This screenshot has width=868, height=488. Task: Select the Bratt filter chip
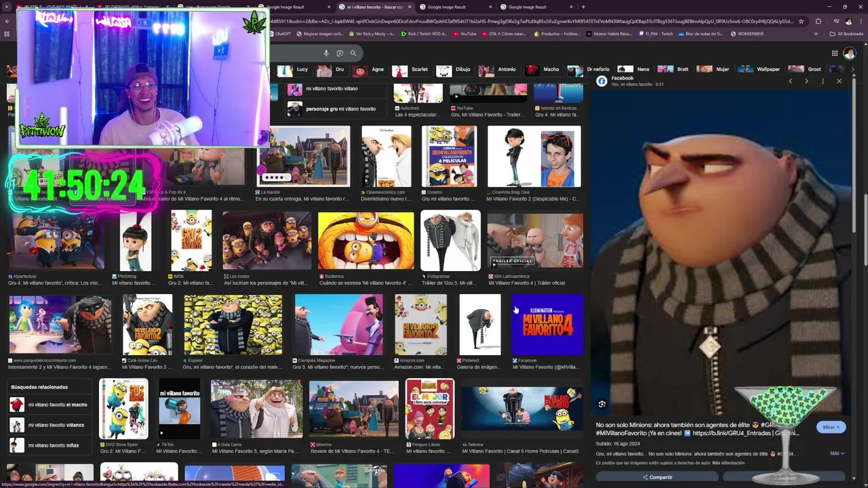coord(674,69)
